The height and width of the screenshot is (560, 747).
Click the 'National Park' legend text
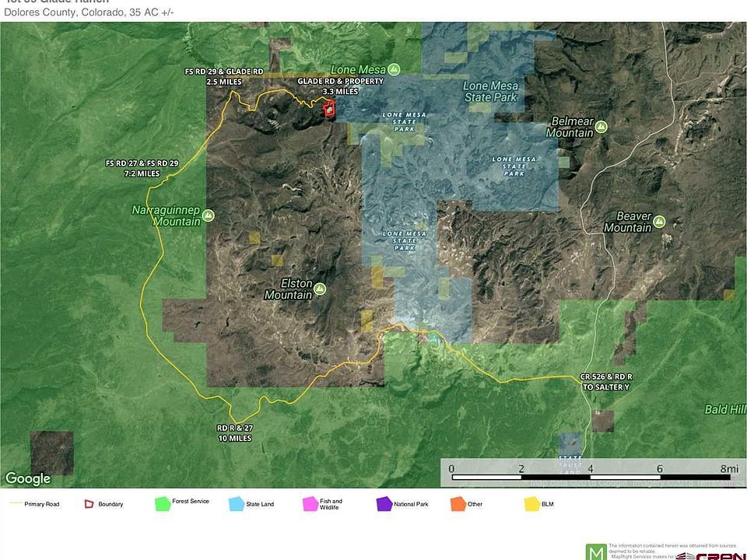[x=411, y=504]
